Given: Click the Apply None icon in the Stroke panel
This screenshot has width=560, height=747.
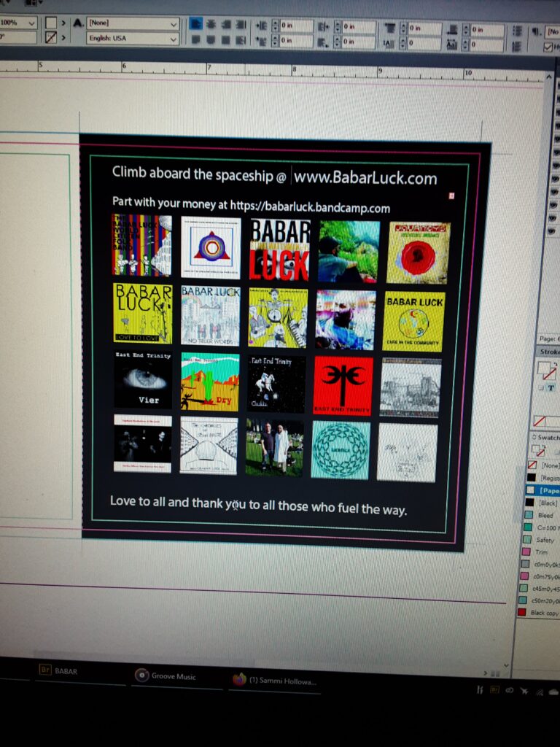Looking at the screenshot, I should [540, 421].
